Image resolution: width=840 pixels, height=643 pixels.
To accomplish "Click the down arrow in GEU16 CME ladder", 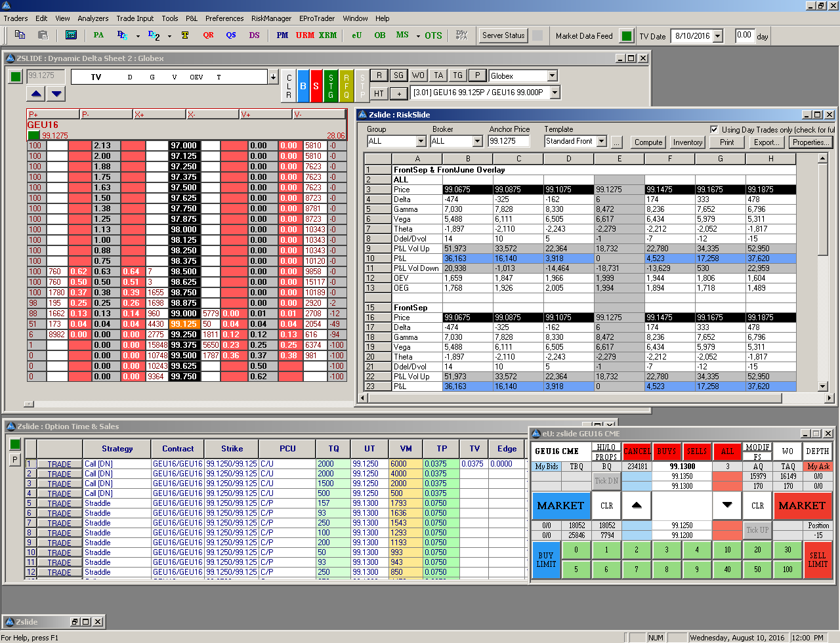I will click(727, 505).
